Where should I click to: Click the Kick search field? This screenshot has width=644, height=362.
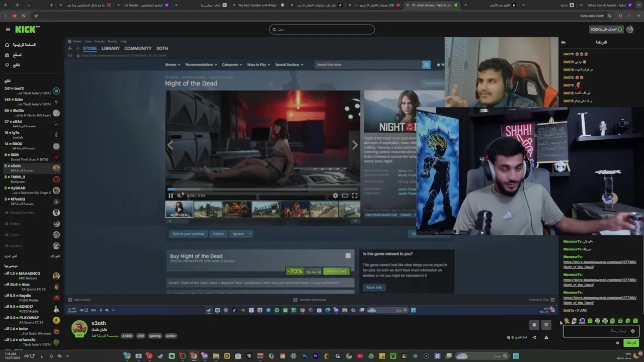[322, 29]
